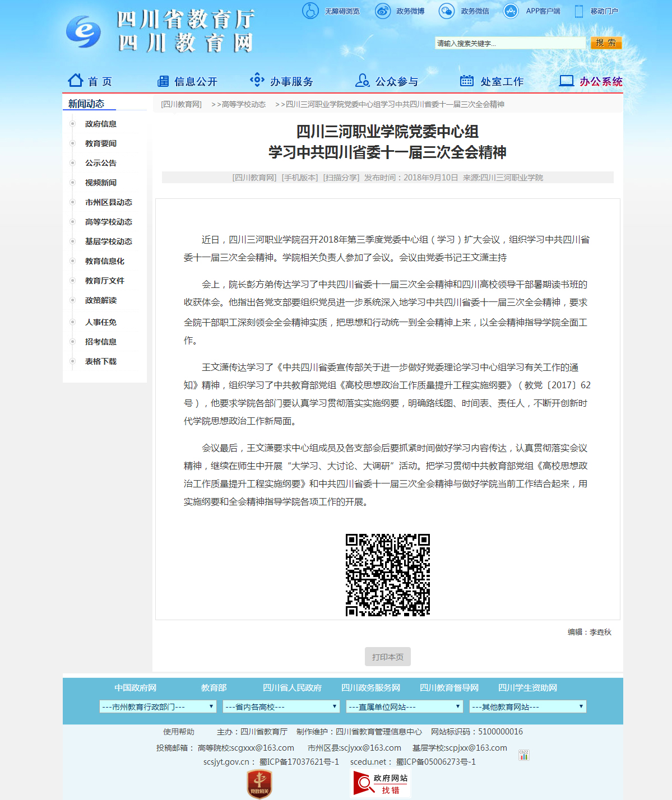
Task: Click the article QR code image
Action: [388, 575]
